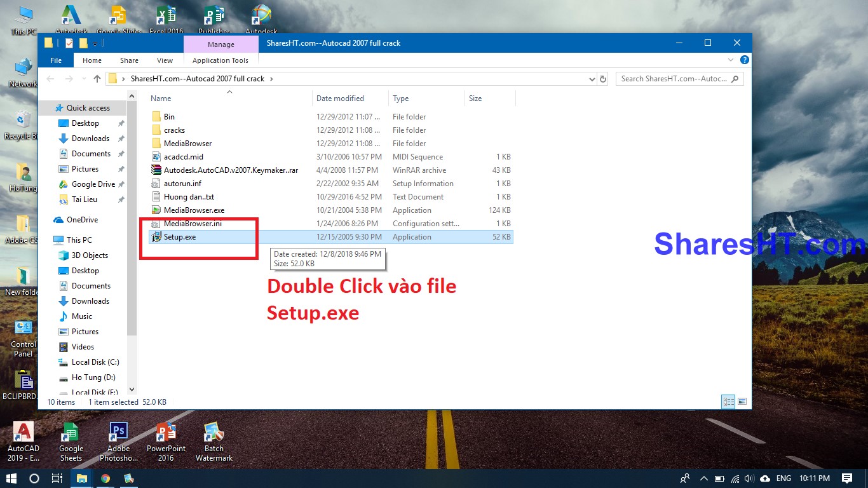
Task: Select the acadcd.mid file
Action: coord(183,157)
